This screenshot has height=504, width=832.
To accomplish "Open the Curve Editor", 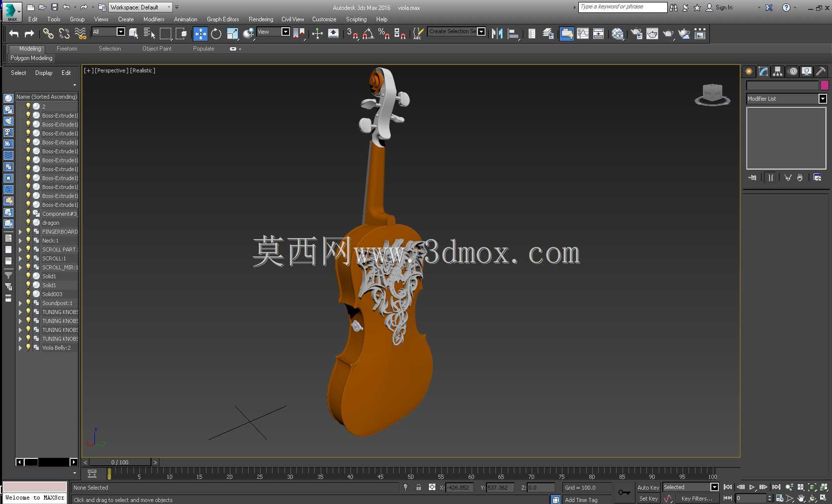I will click(x=583, y=33).
